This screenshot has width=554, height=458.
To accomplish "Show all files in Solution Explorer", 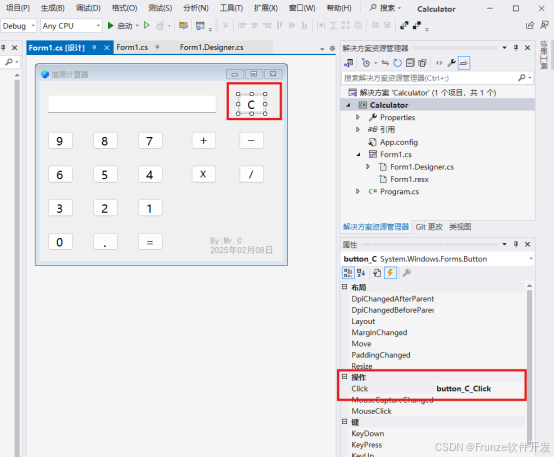I will click(x=422, y=63).
